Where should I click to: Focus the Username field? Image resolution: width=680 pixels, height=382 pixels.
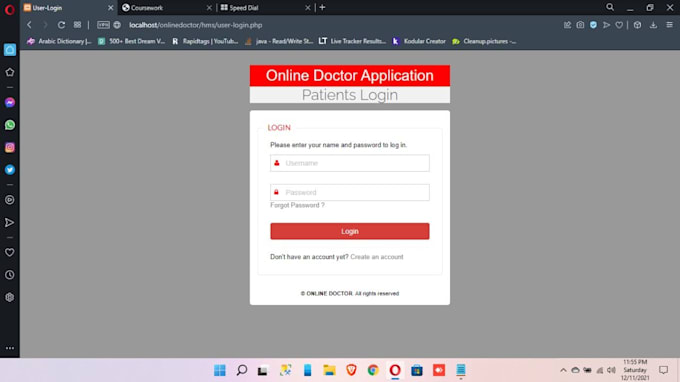(x=350, y=163)
